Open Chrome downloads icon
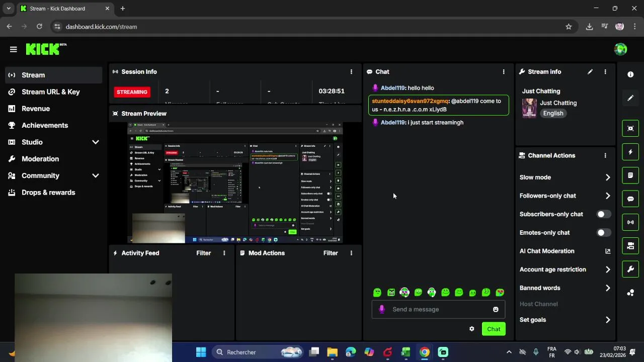 (589, 27)
